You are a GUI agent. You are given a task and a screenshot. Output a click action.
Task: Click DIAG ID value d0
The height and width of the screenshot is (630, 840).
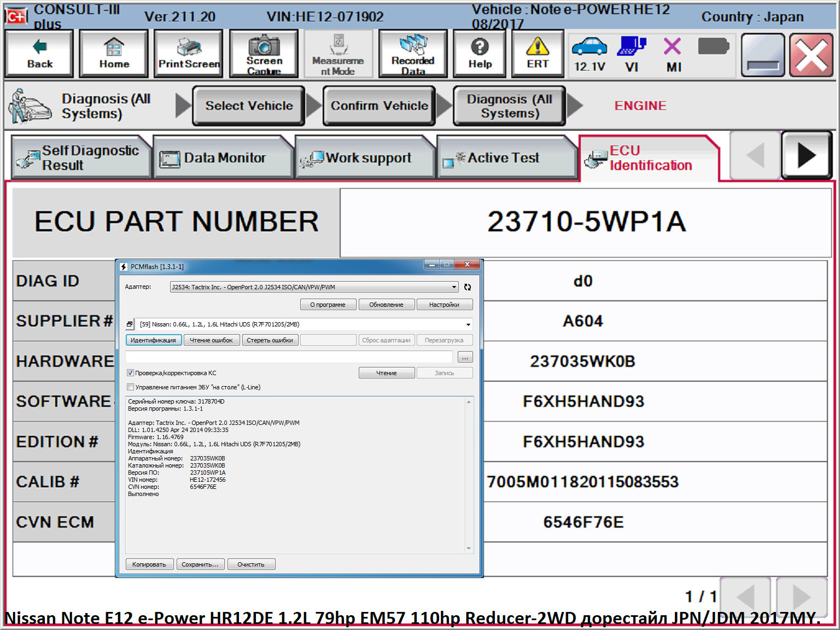click(x=583, y=281)
